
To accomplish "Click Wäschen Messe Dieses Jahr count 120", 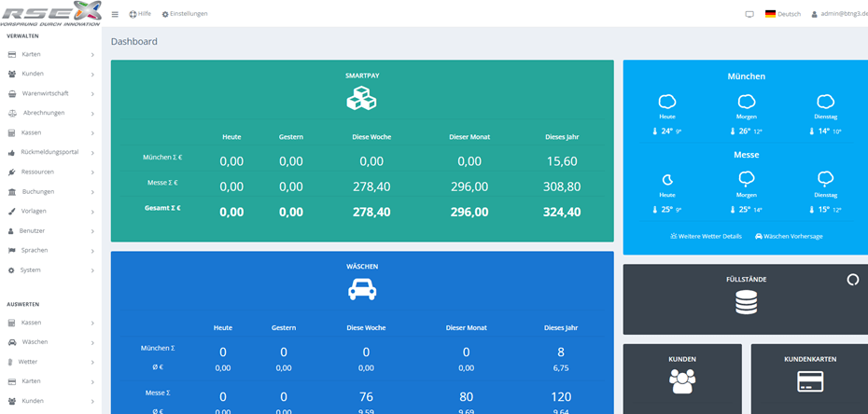I will (x=561, y=397).
